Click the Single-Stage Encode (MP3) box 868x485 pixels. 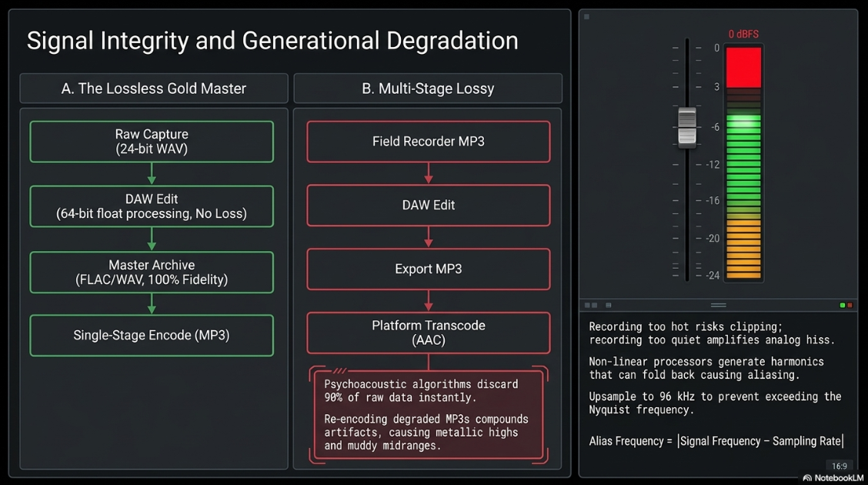click(152, 336)
